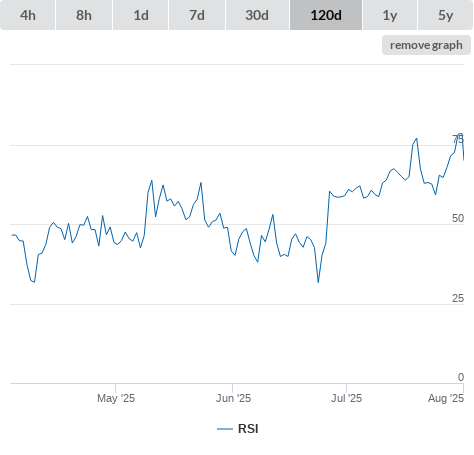
Task: Click the May '25 axis label
Action: [116, 398]
